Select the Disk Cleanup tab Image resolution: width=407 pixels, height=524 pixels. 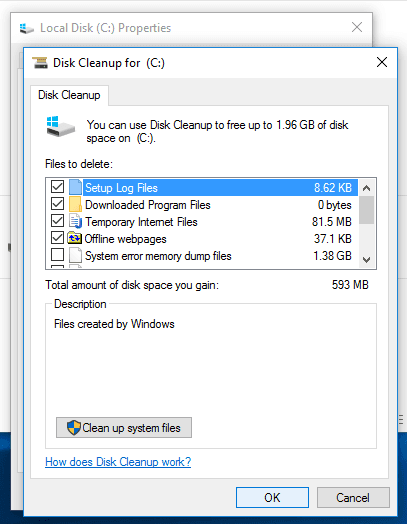(69, 95)
